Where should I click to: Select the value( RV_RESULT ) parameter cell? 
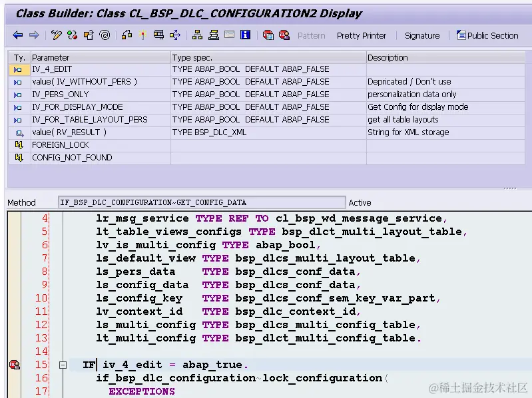tap(101, 132)
